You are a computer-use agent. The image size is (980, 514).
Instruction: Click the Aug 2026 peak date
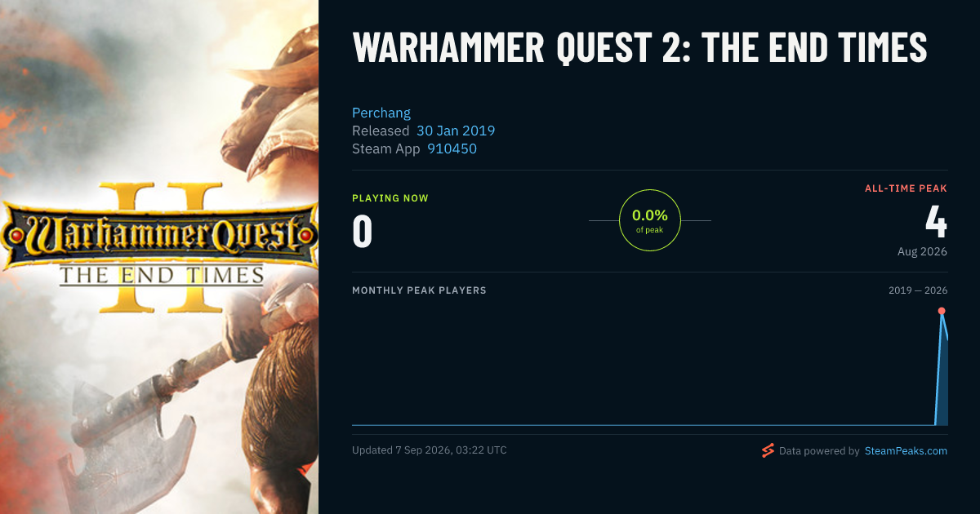922,251
